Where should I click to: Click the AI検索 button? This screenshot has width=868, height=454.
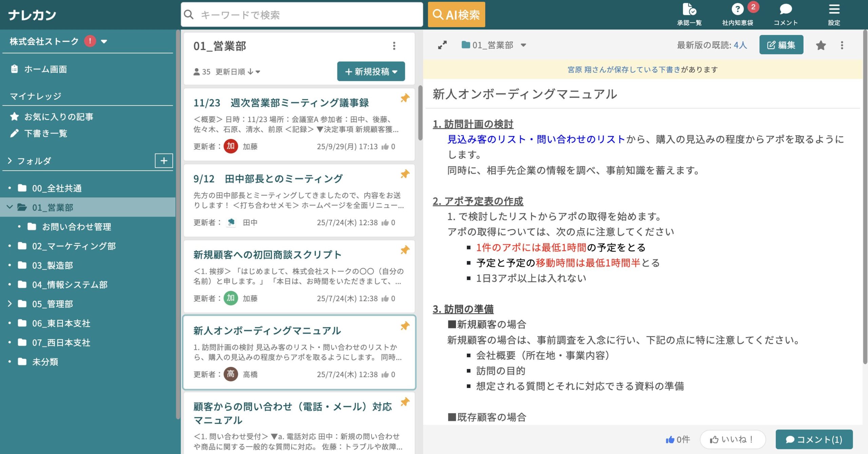[x=456, y=15]
